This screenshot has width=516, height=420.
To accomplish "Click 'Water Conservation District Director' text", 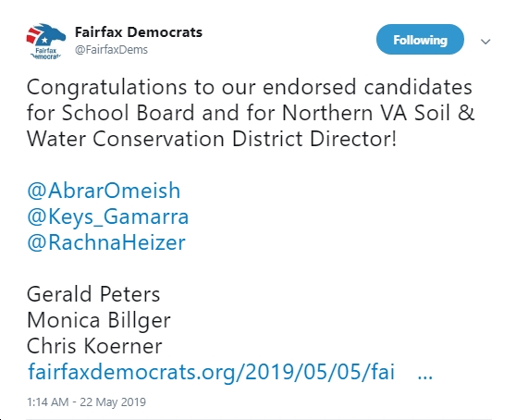I will pyautogui.click(x=211, y=139).
